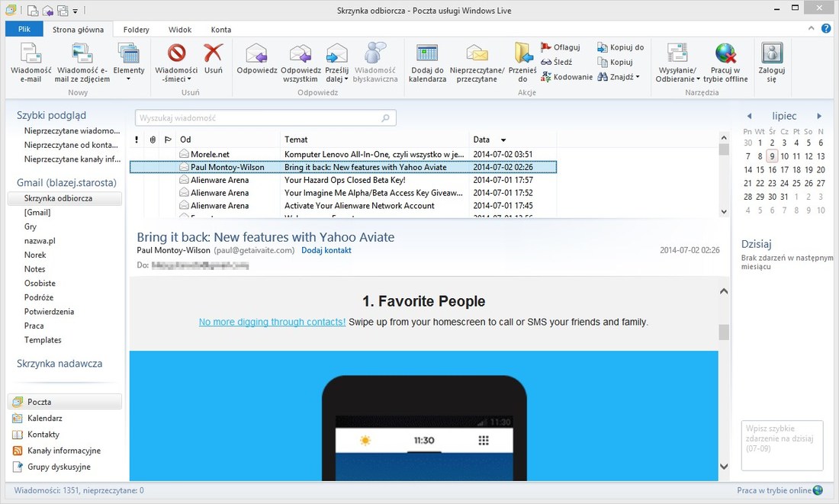The image size is (839, 504).
Task: Click Wiadomość błyskawiczna icon
Action: [375, 63]
